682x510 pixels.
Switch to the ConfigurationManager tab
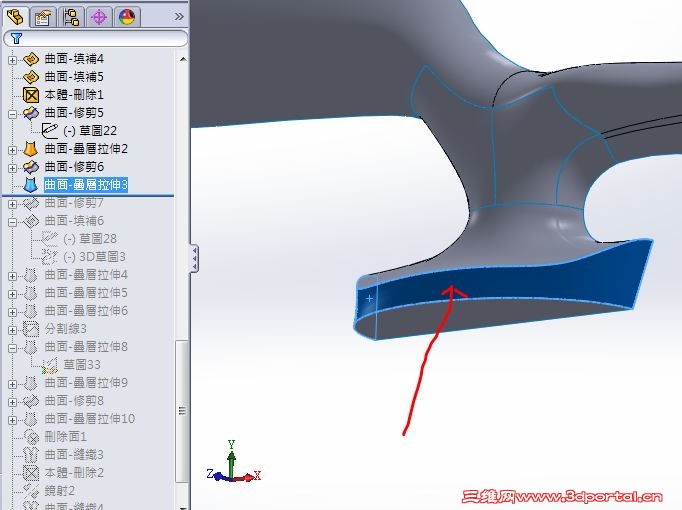(71, 17)
